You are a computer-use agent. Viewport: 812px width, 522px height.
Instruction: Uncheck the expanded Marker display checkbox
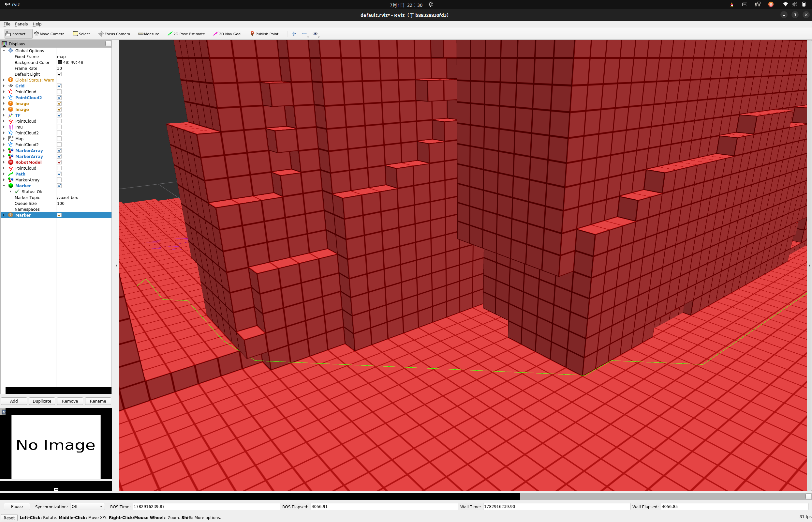[x=59, y=186]
